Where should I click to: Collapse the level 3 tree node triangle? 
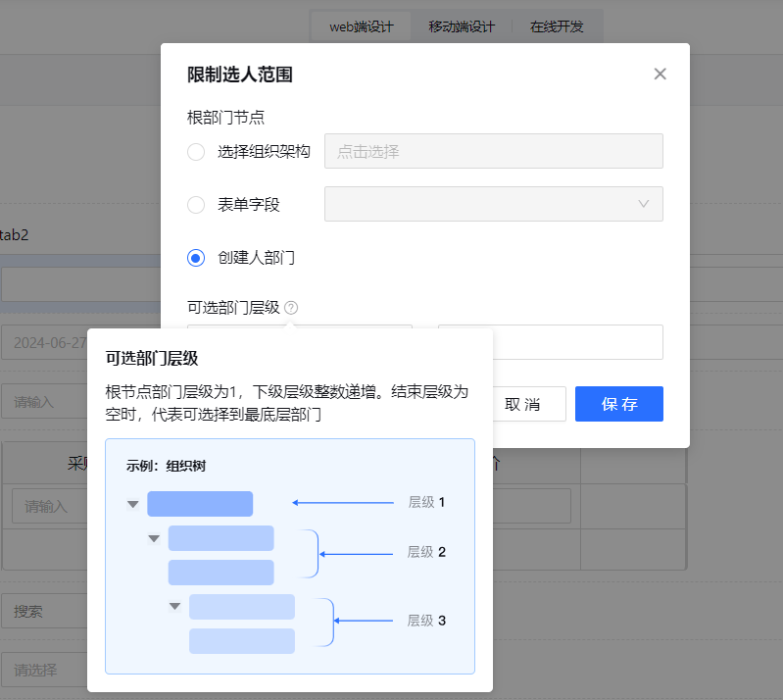174,607
